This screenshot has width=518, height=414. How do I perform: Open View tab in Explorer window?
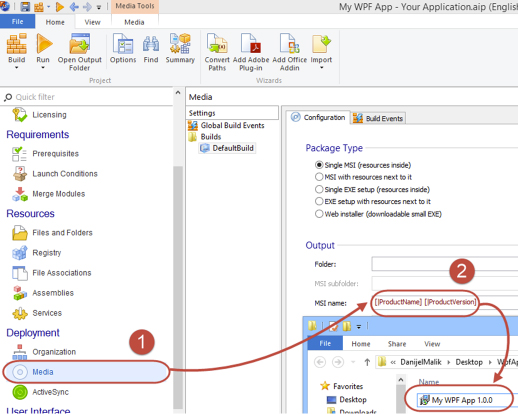coord(432,344)
